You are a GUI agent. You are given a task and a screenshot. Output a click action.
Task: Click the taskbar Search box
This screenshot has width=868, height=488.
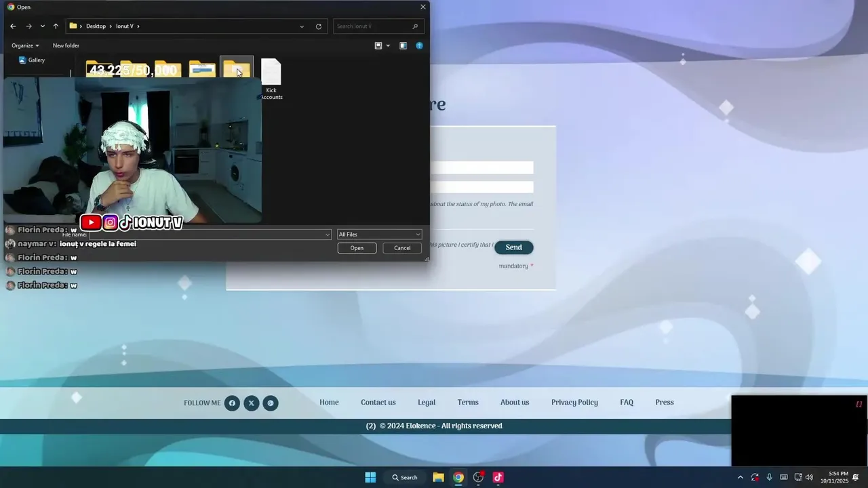pyautogui.click(x=406, y=477)
